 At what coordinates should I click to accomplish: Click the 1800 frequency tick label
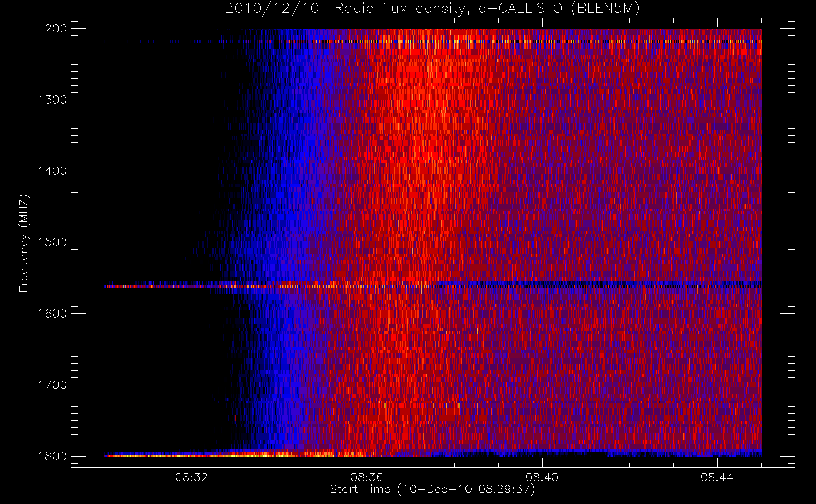53,456
